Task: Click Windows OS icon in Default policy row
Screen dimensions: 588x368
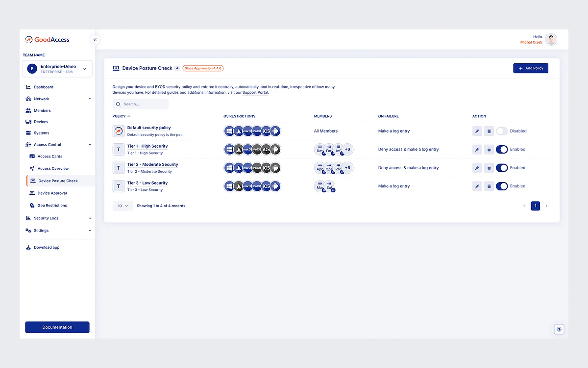Action: (x=229, y=131)
